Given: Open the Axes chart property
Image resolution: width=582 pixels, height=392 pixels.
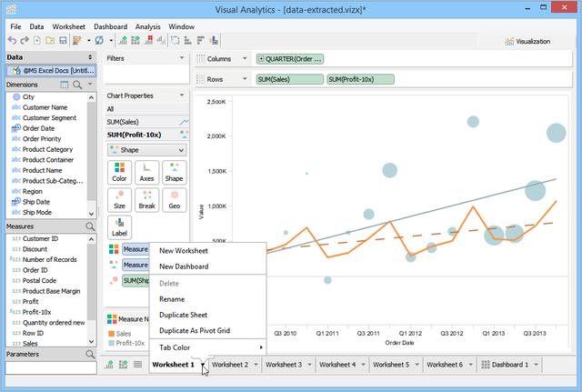Looking at the screenshot, I should click(x=146, y=172).
